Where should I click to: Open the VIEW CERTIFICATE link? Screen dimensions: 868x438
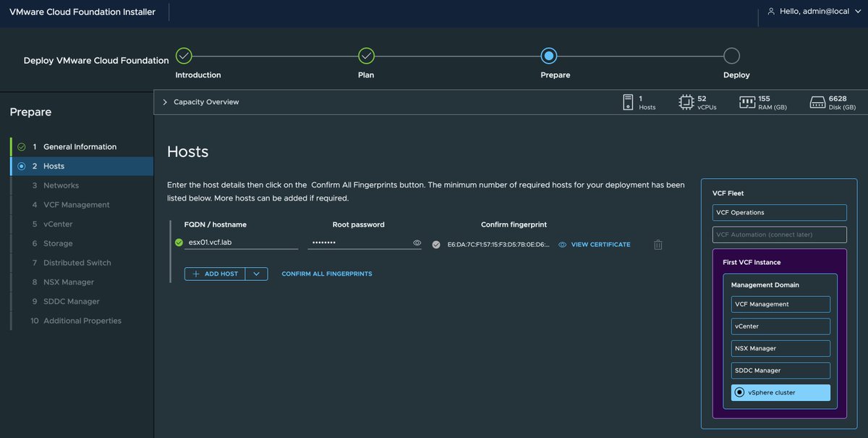(600, 245)
